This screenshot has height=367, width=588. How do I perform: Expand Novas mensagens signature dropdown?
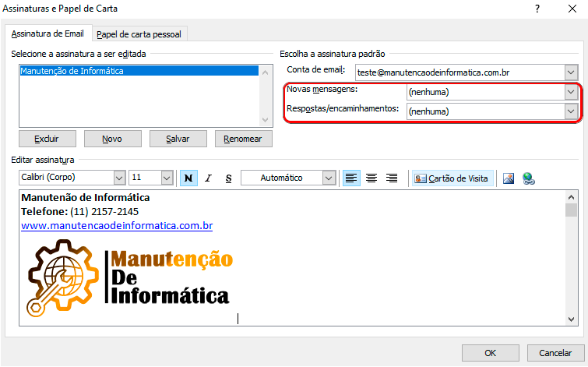click(571, 92)
